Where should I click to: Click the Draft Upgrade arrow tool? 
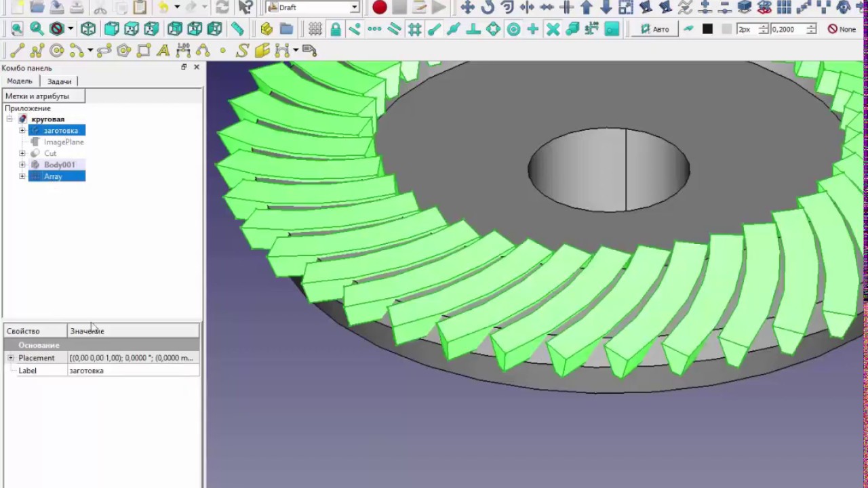587,7
